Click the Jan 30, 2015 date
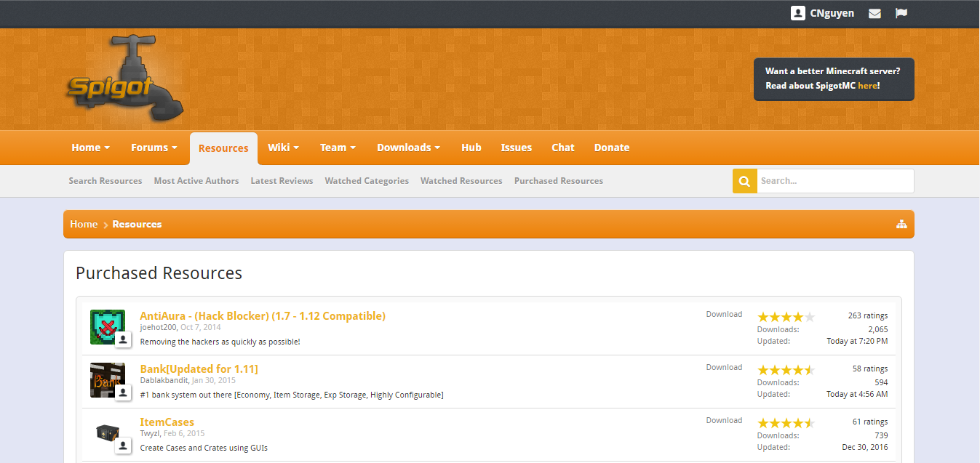Screen dimensions: 980x463 [x=214, y=380]
